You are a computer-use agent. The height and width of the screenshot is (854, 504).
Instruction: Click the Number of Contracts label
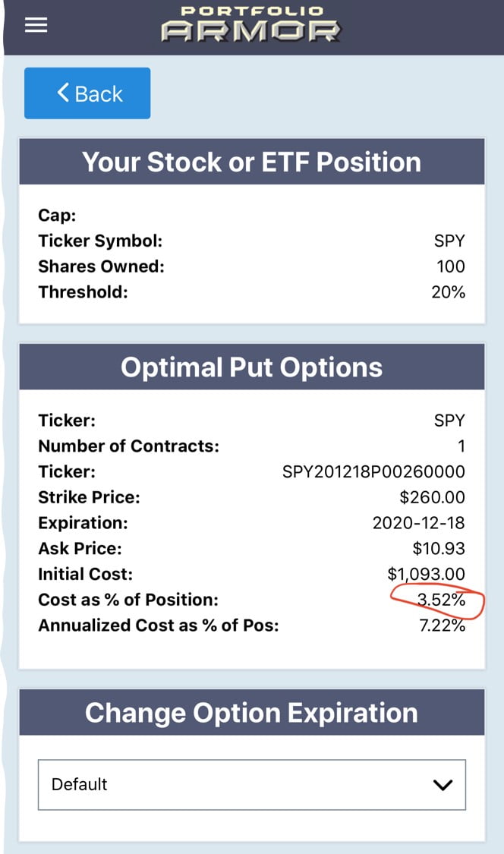128,446
